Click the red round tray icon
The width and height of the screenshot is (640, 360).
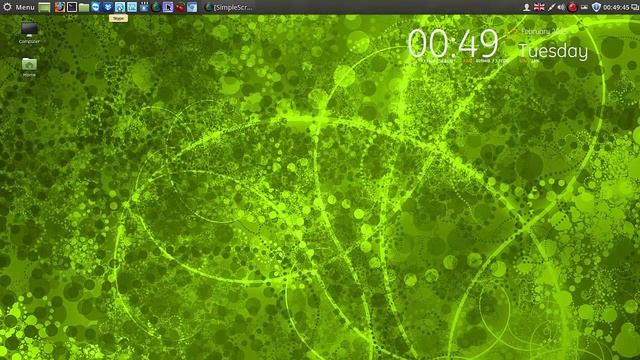[x=573, y=7]
